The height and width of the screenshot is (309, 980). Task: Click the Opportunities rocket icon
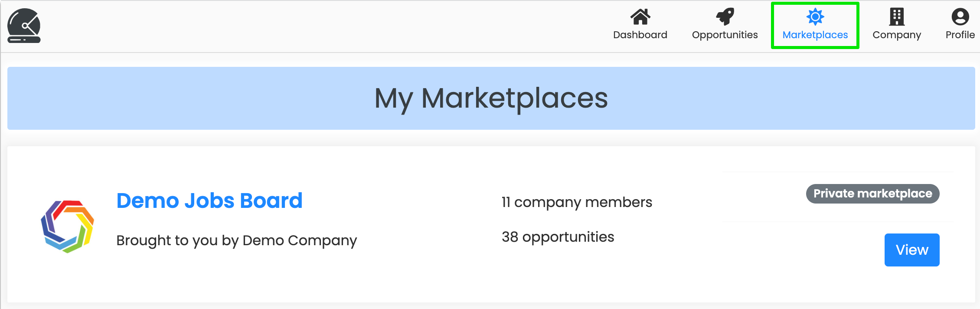725,17
